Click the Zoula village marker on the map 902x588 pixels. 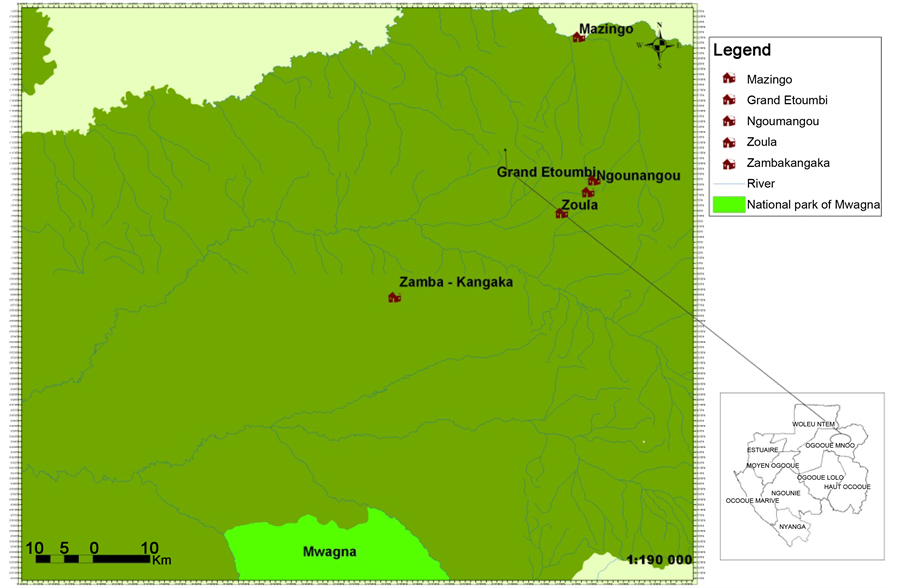(x=561, y=213)
